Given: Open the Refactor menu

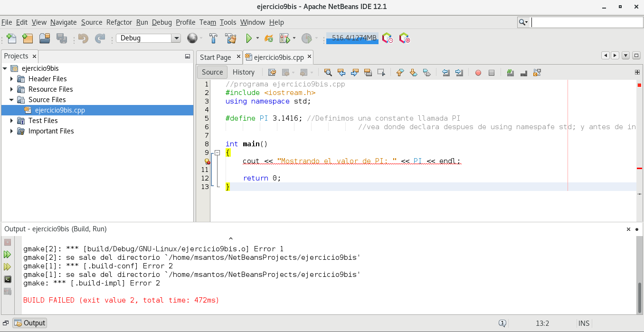Looking at the screenshot, I should pos(119,22).
